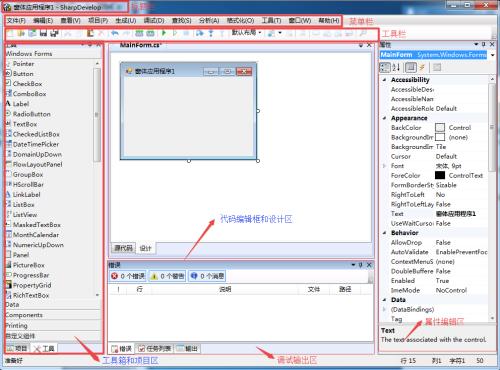
Task: Toggle Properties view button in property grid
Action: coord(411,67)
